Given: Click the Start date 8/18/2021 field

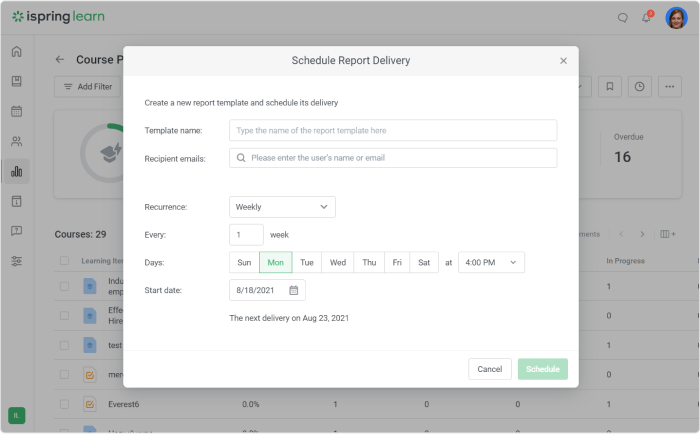Looking at the screenshot, I should click(267, 290).
